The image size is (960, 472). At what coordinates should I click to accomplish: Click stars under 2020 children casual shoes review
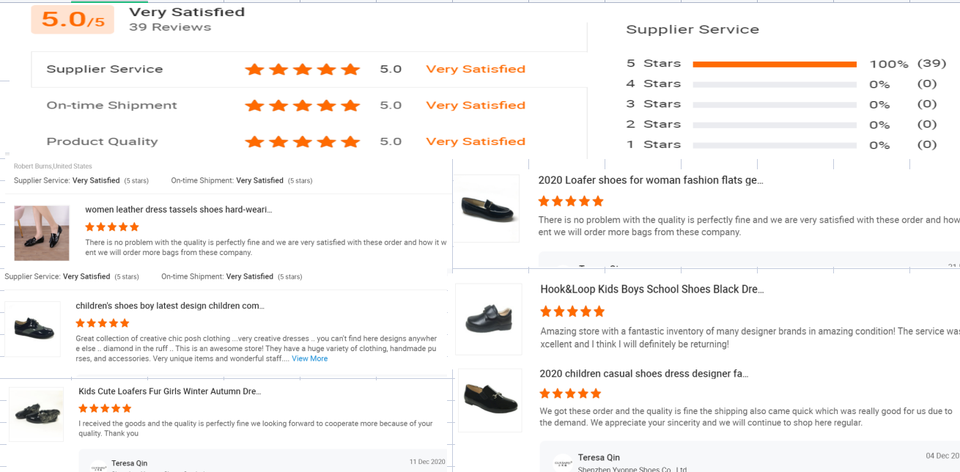pos(570,394)
